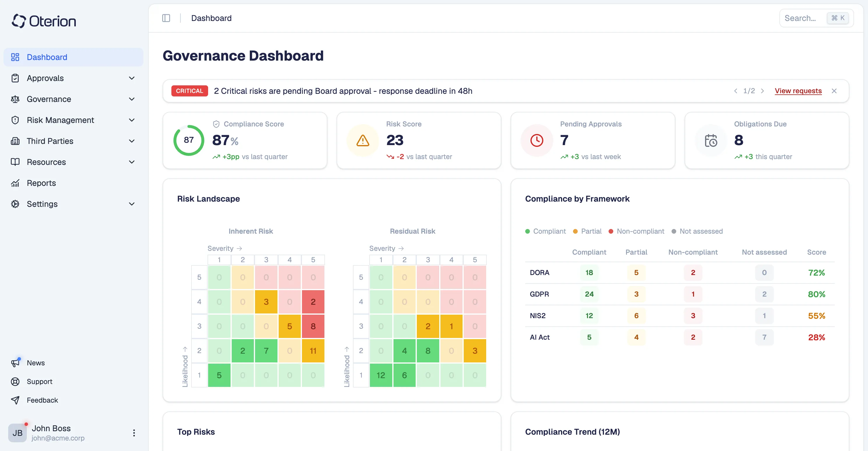Click the Compliance Trend (12M) heading

(x=572, y=432)
